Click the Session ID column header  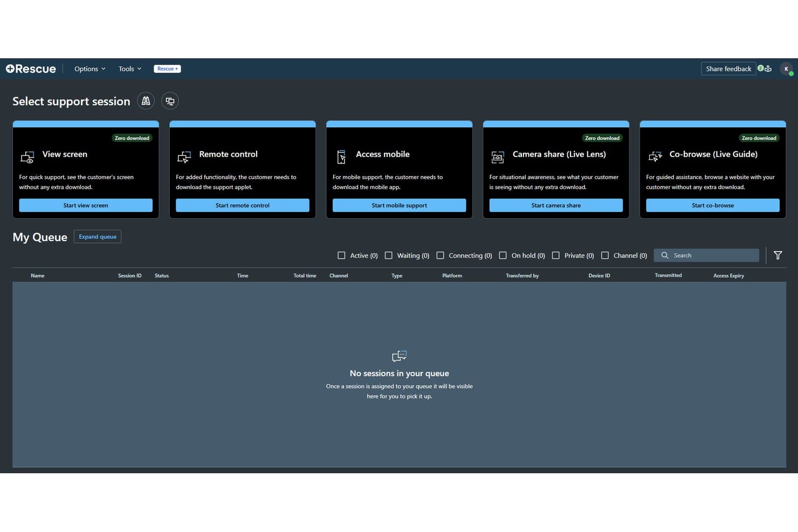(130, 275)
